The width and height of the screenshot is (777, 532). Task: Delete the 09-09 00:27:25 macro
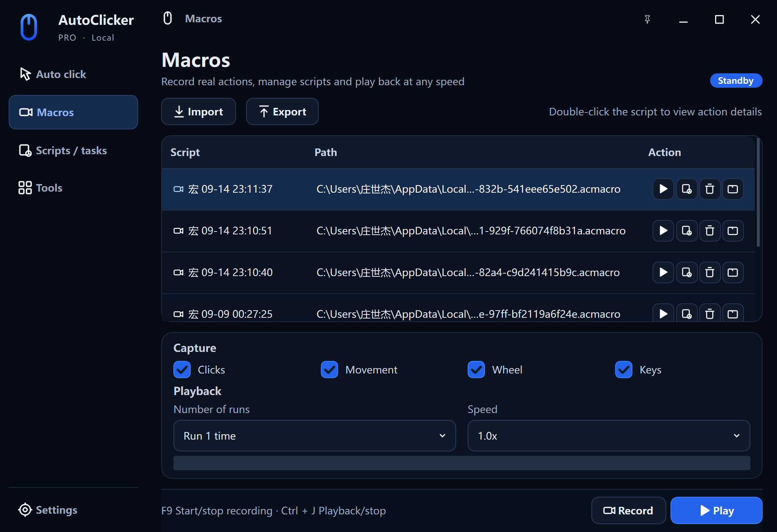click(710, 313)
